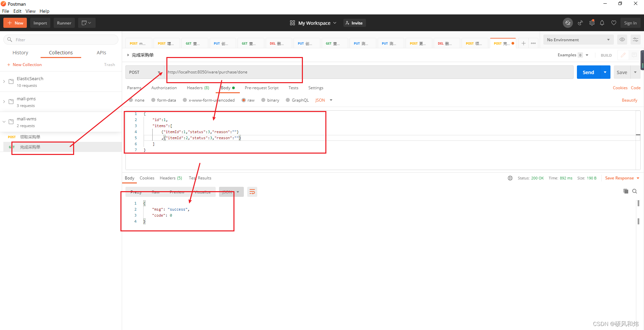Open the No Environment dropdown
The width and height of the screenshot is (644, 330).
(x=578, y=40)
